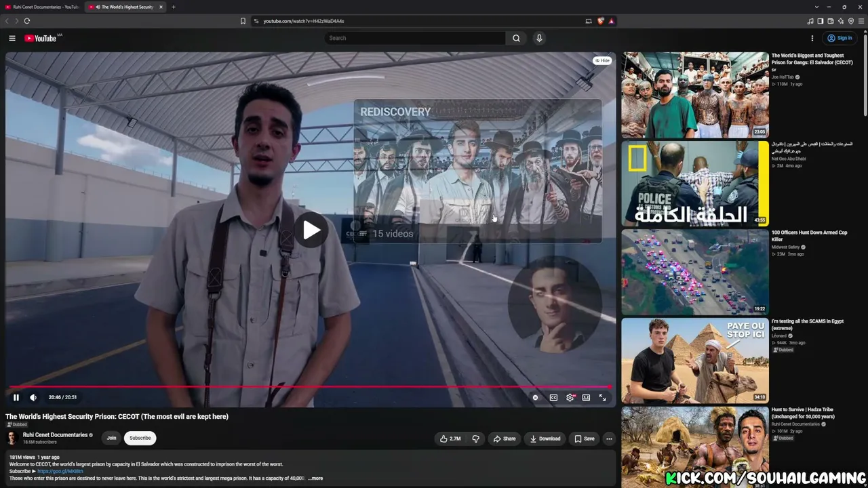
Task: Click the video title text
Action: point(117,417)
